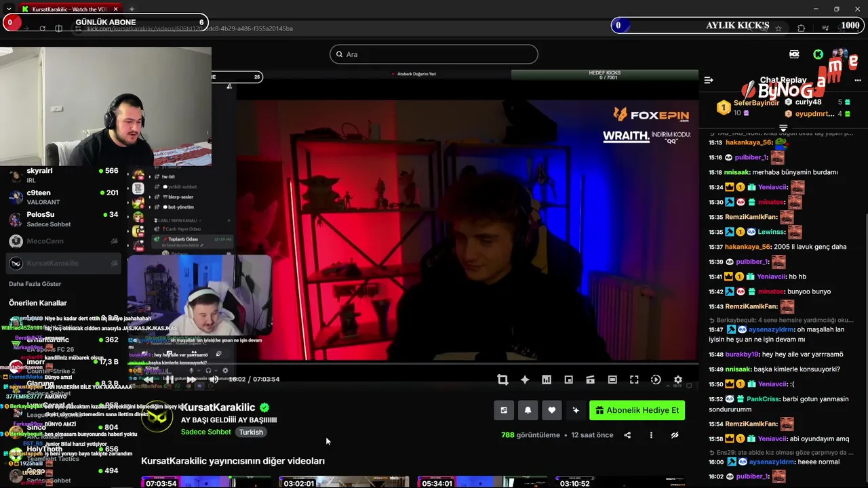The width and height of the screenshot is (868, 488).
Task: Open the MecoCann sidebar channel
Action: tap(63, 241)
